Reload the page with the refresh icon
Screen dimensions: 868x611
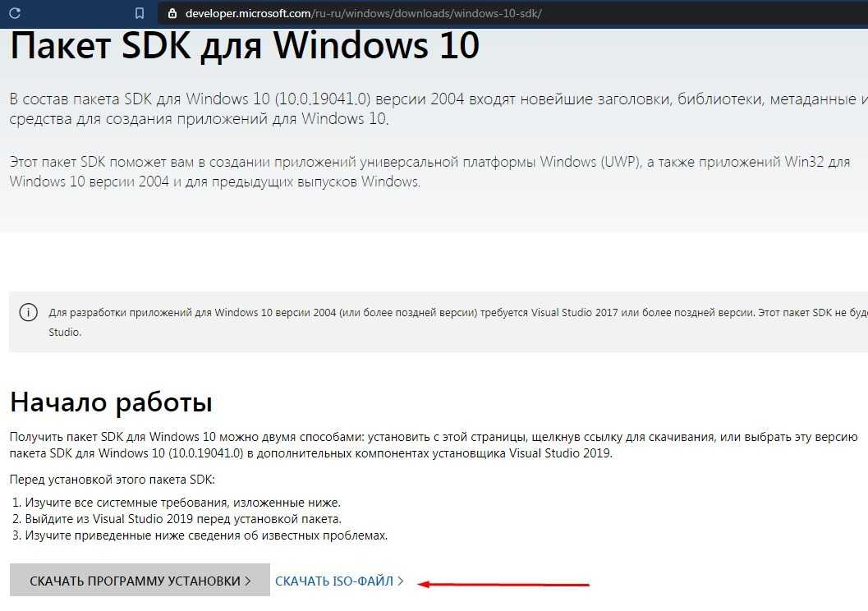15,13
